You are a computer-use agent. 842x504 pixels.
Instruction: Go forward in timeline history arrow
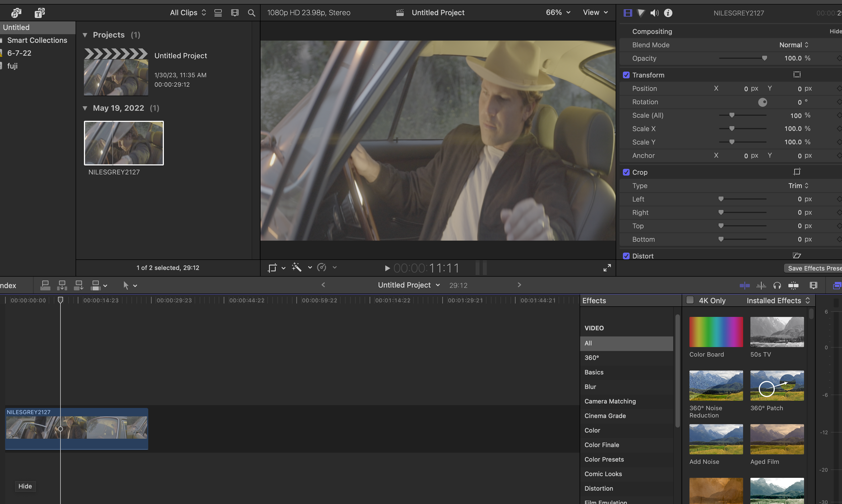click(519, 285)
